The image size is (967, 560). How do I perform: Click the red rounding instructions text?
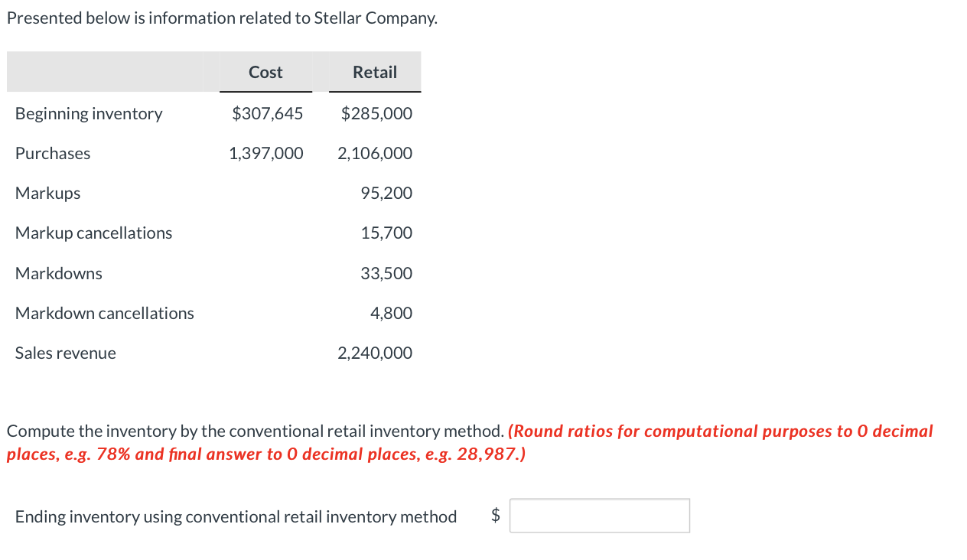click(470, 442)
